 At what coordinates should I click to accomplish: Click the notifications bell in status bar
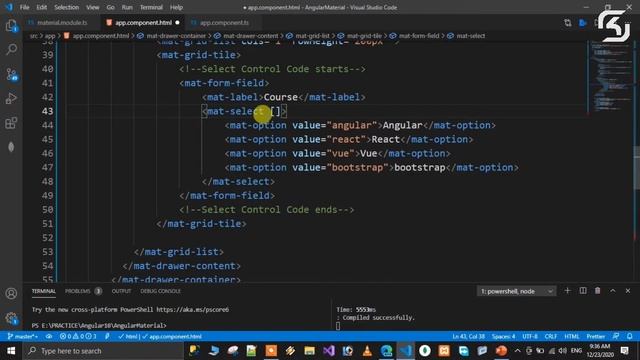click(629, 336)
